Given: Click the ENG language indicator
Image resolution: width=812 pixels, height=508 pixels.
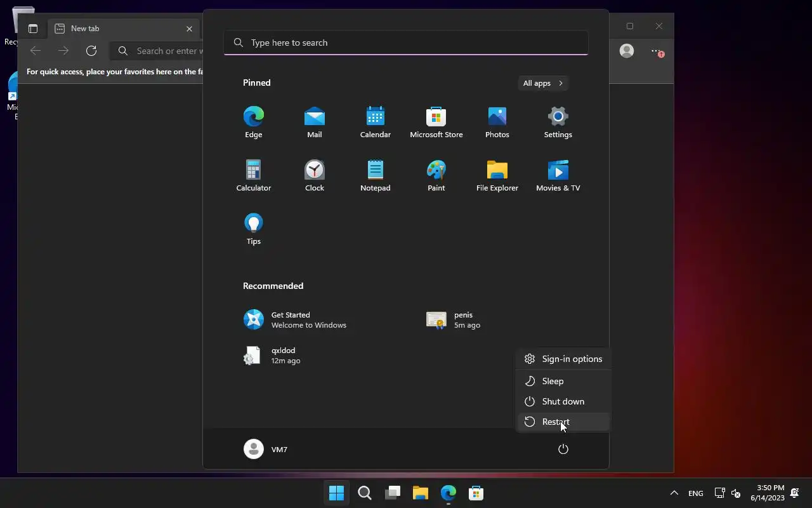Looking at the screenshot, I should (696, 493).
